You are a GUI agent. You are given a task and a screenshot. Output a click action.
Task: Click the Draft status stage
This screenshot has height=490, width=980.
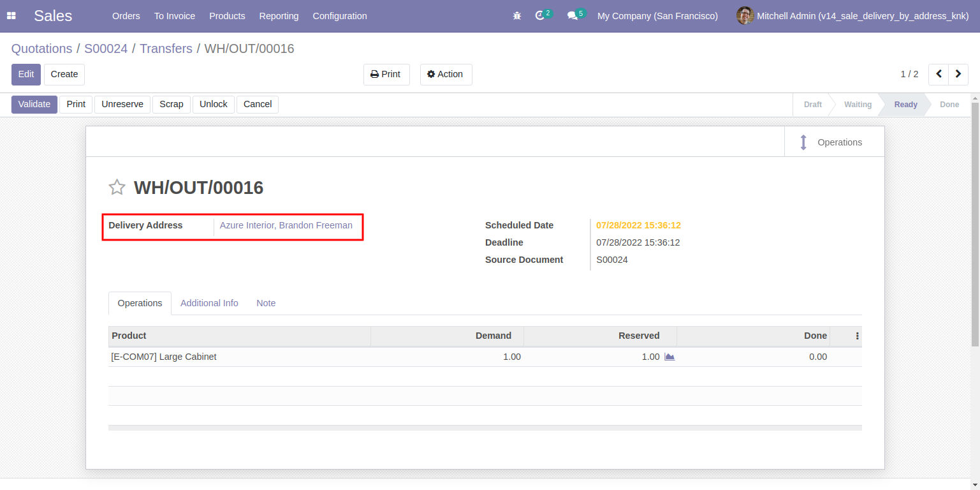[812, 105]
